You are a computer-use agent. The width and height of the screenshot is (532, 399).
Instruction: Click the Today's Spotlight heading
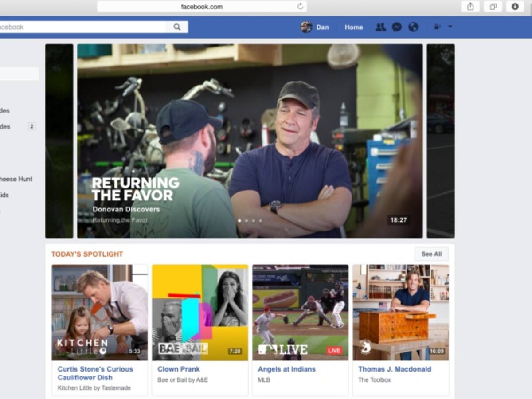[87, 254]
